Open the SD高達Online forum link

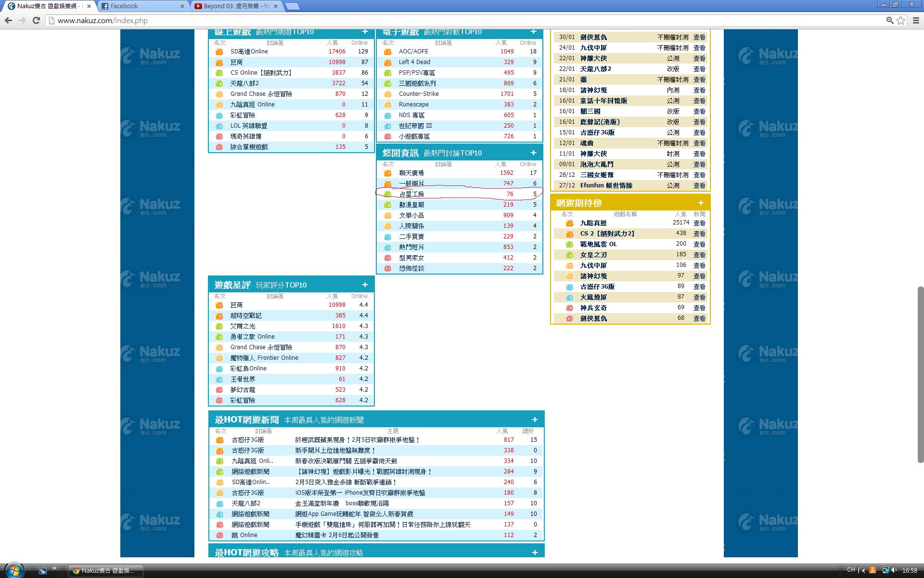tap(249, 52)
